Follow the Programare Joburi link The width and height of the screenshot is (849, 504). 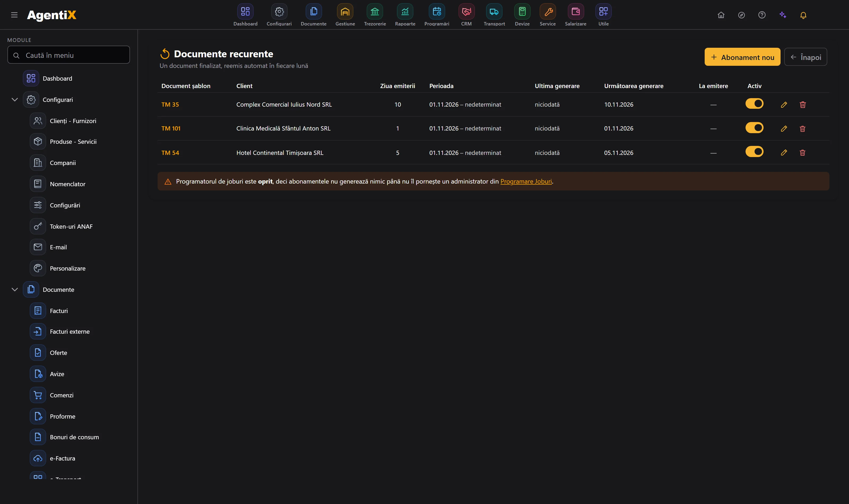pos(526,181)
